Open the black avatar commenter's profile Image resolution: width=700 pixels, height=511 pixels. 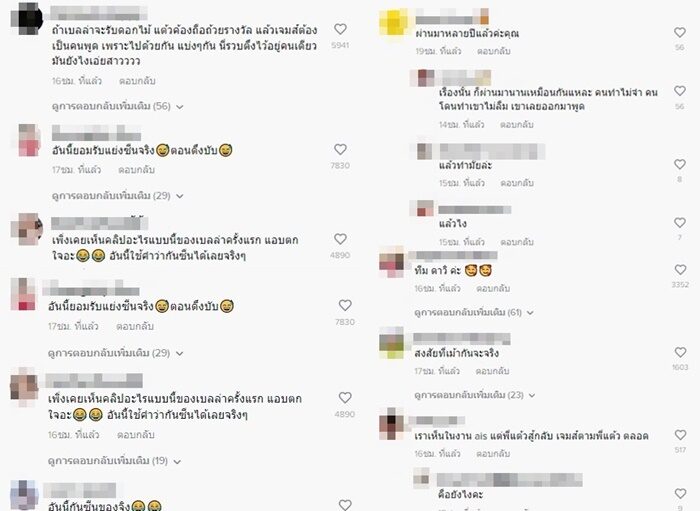pyautogui.click(x=26, y=19)
